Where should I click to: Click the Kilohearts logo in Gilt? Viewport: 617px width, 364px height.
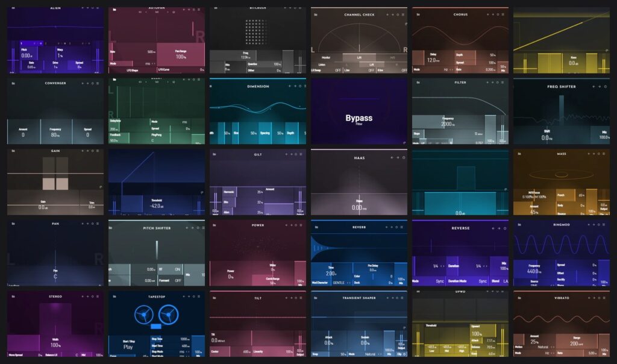214,154
